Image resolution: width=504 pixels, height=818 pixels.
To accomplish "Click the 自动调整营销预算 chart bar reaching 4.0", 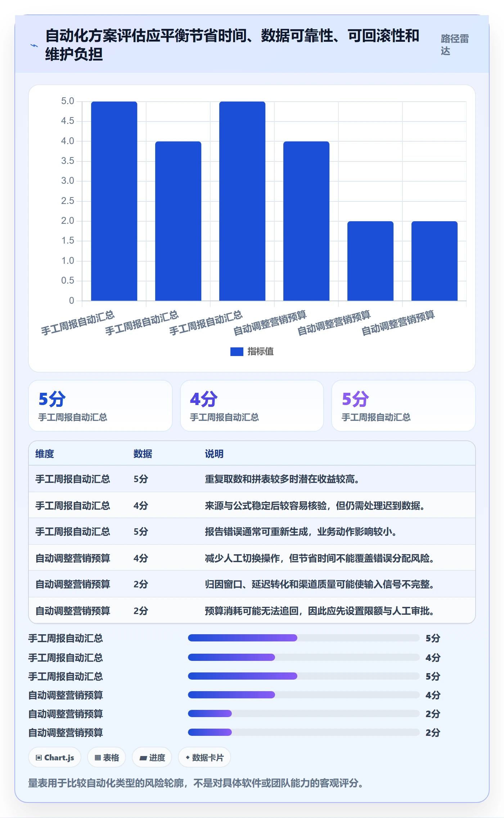I will tap(306, 221).
